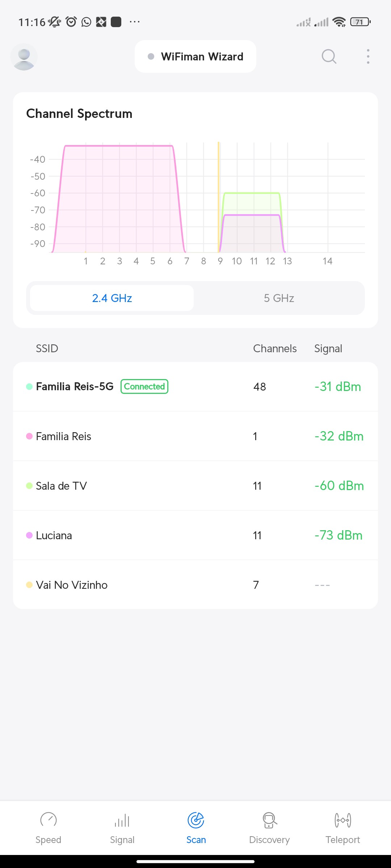Open the WiFiman Wizard selector
The height and width of the screenshot is (868, 391).
point(195,56)
